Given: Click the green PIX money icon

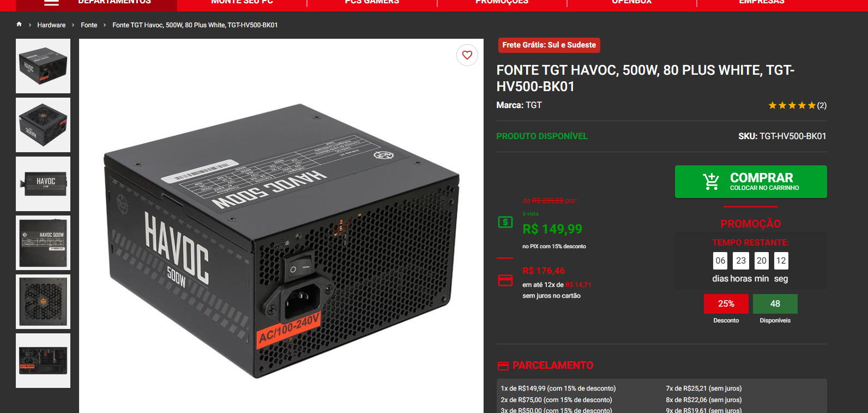Looking at the screenshot, I should click(x=505, y=222).
